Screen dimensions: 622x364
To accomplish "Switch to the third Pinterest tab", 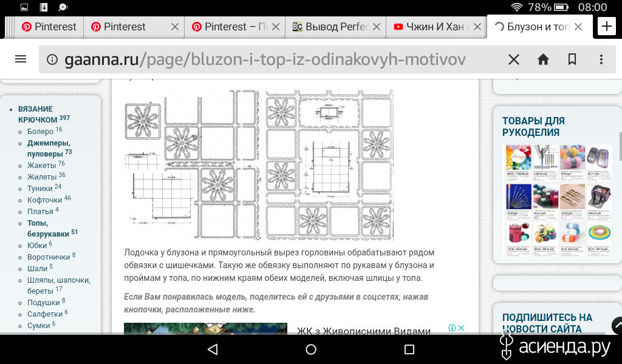I will point(234,27).
